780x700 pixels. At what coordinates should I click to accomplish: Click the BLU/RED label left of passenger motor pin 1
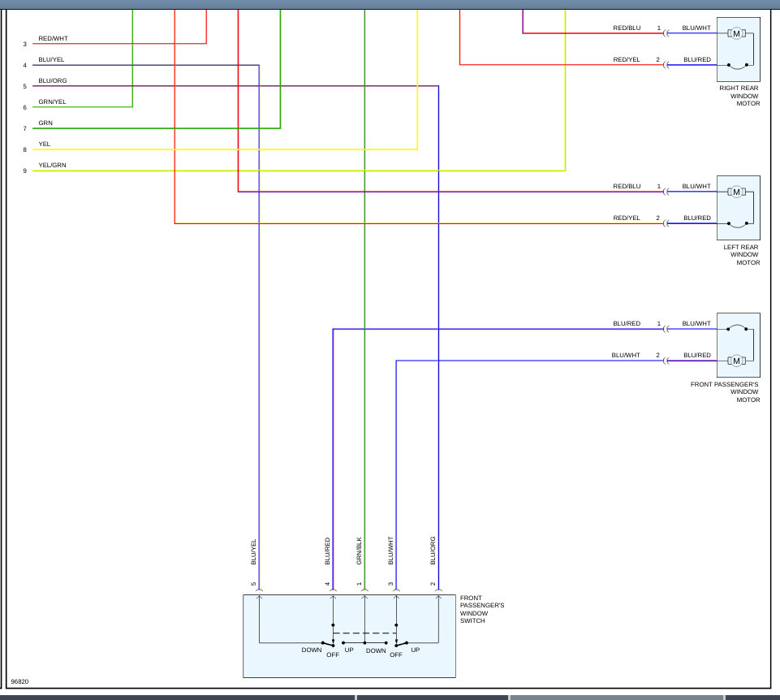(x=627, y=324)
